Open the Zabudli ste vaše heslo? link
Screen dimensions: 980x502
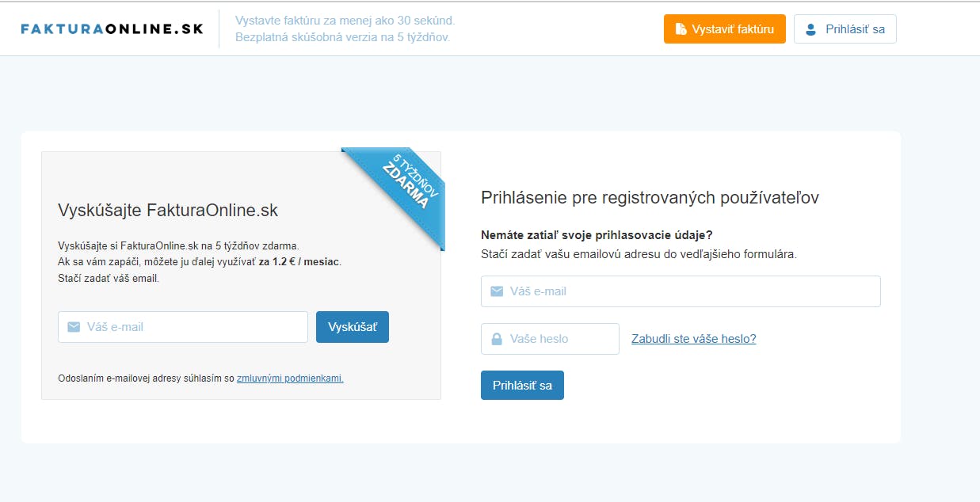click(x=694, y=339)
